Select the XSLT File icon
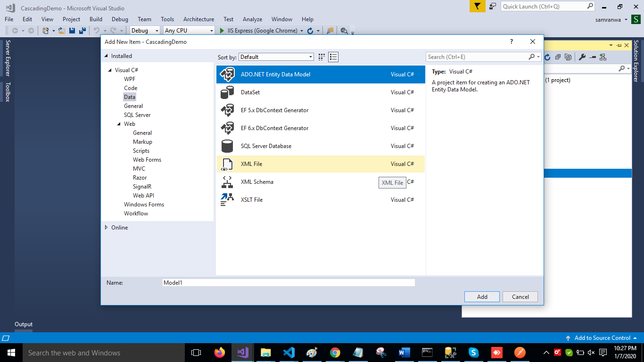Image resolution: width=644 pixels, height=362 pixels. (x=227, y=200)
